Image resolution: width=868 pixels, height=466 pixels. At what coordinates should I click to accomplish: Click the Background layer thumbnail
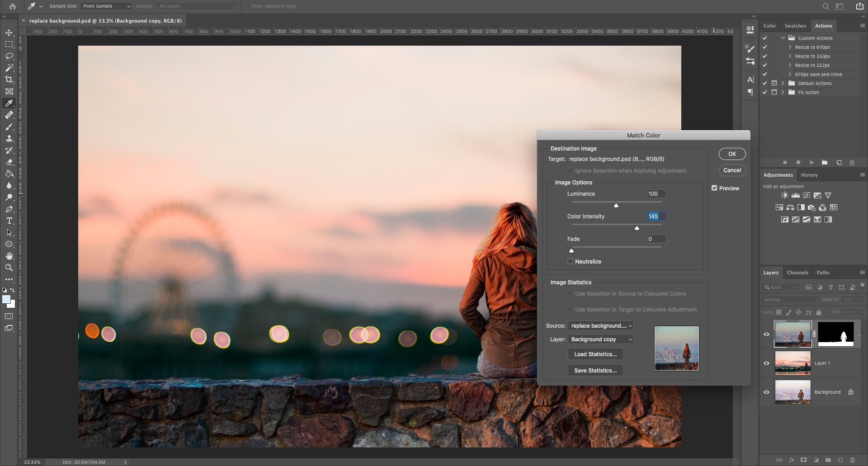tap(793, 392)
